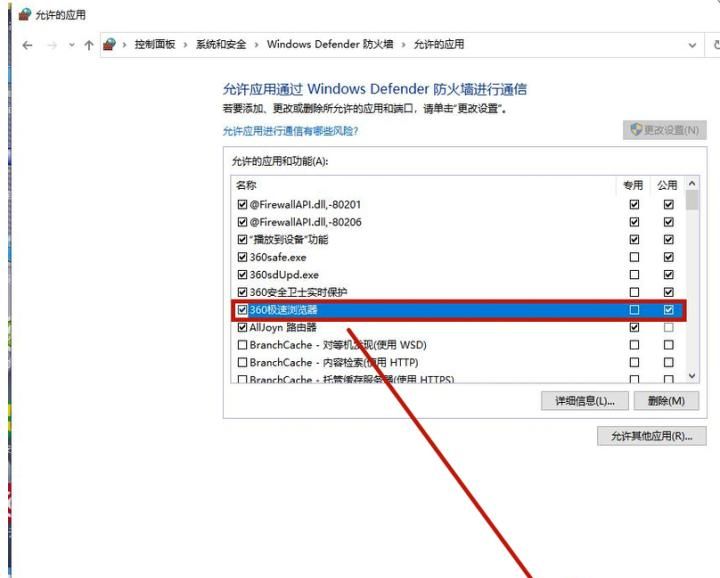Open address bar history dropdown
The width and height of the screenshot is (720, 578).
click(x=692, y=45)
